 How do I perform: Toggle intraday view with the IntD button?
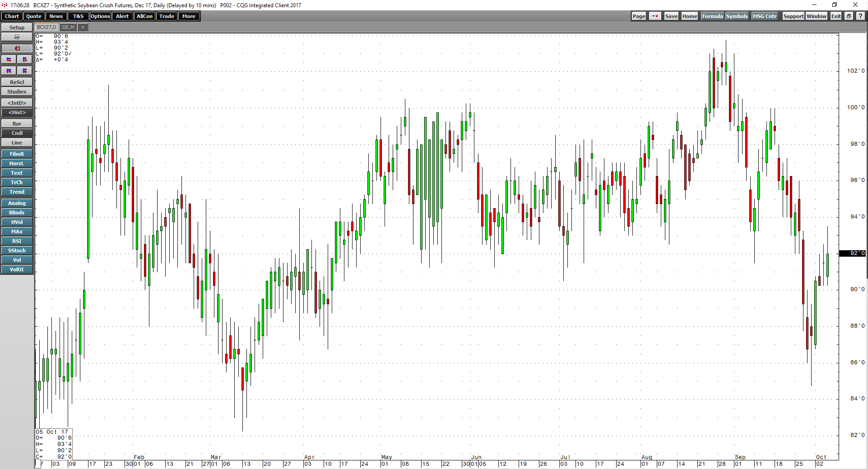click(17, 102)
